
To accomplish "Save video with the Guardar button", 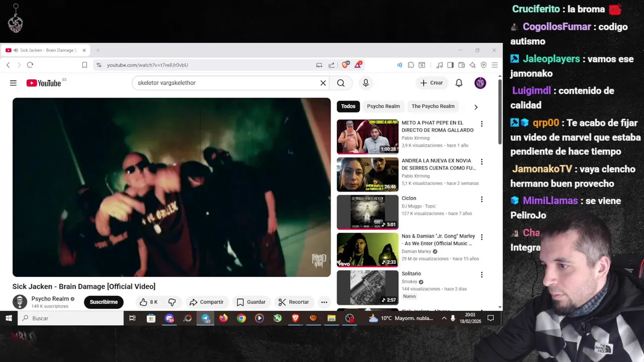I will pos(251,302).
